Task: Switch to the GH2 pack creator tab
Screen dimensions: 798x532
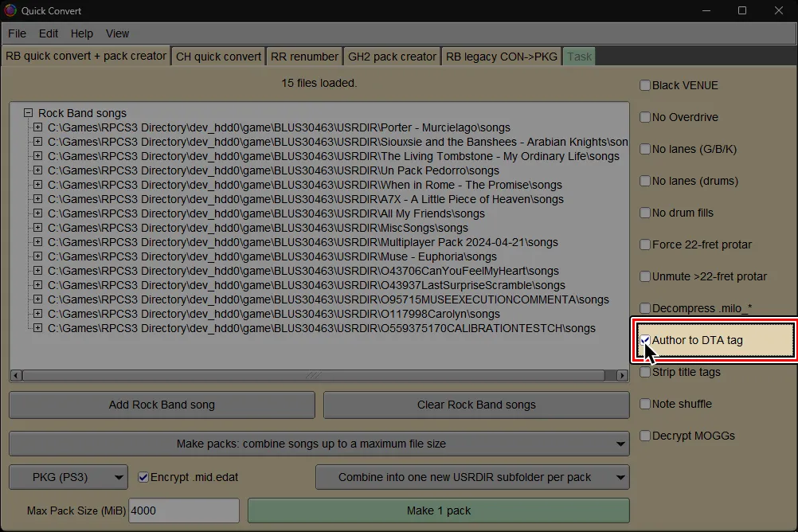Action: pos(391,56)
